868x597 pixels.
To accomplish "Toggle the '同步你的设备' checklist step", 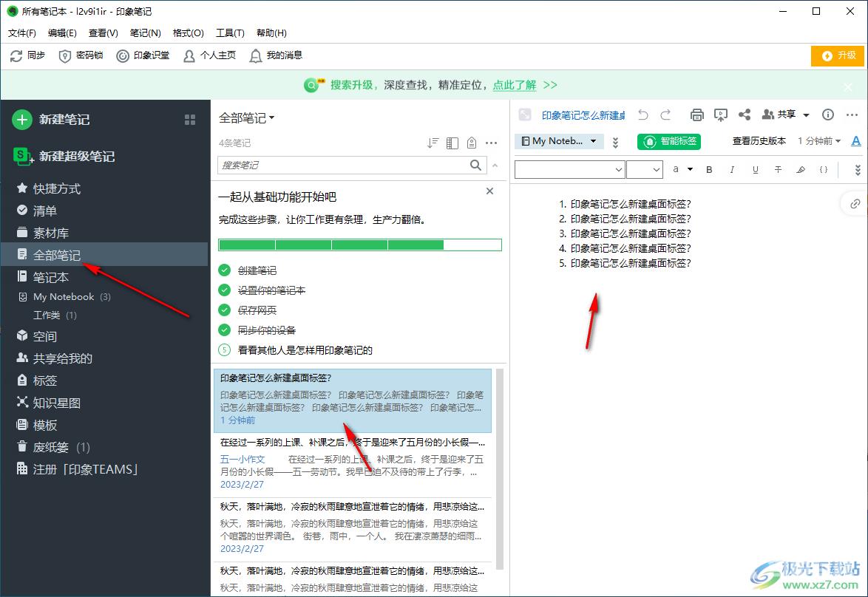I will tap(224, 330).
